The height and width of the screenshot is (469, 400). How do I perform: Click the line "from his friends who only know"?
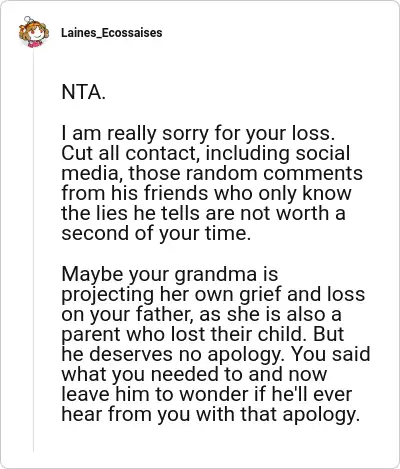(x=206, y=193)
